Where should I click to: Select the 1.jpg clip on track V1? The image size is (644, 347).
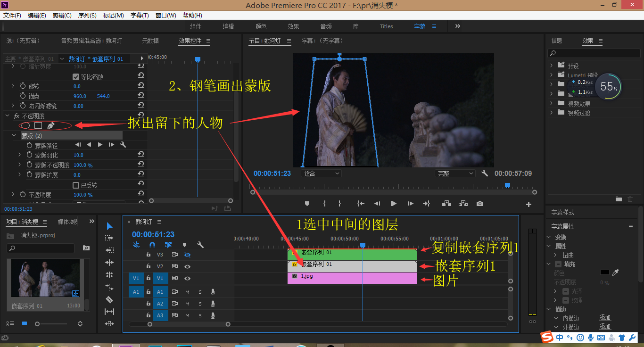point(352,278)
